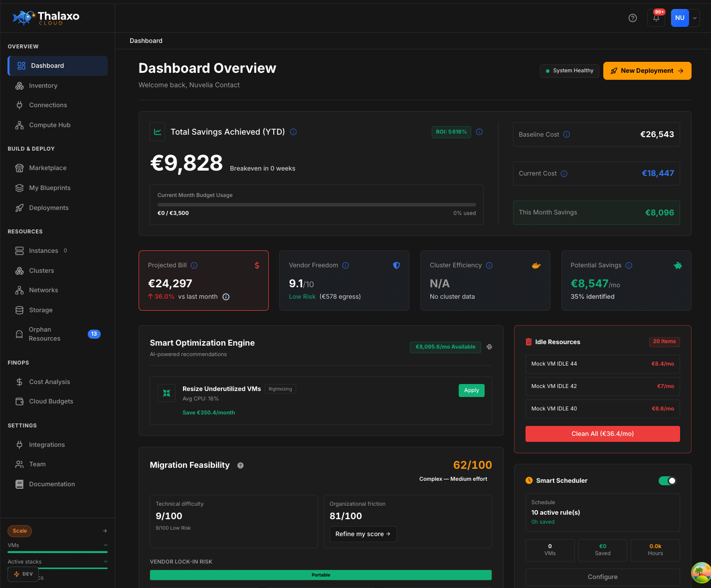Screen dimensions: 711x588
Task: Click the Scale plan badge
Action: coord(20,531)
